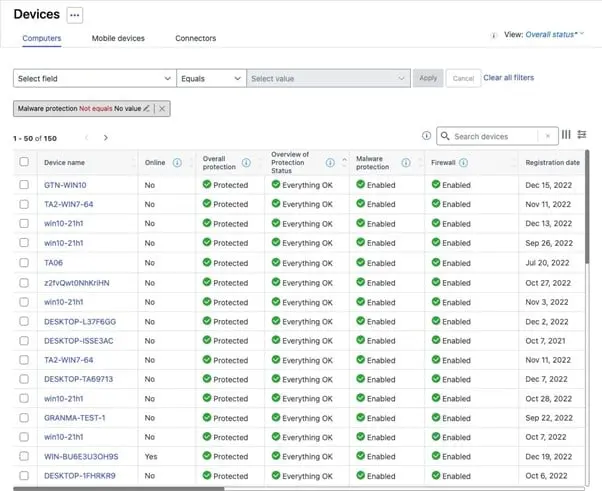Clear the Search devices field
This screenshot has height=491, width=602.
548,136
